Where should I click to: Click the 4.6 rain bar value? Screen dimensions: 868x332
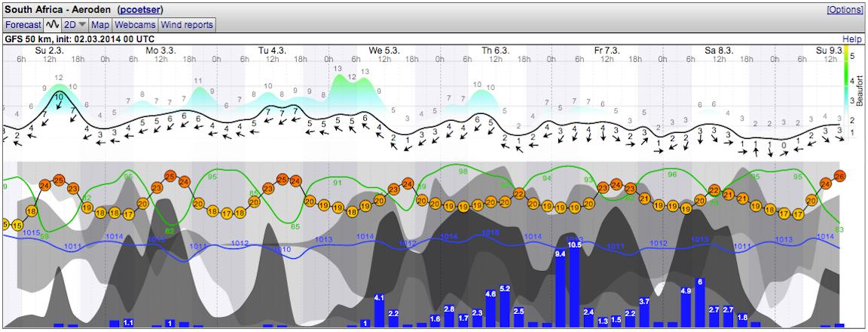tap(491, 294)
